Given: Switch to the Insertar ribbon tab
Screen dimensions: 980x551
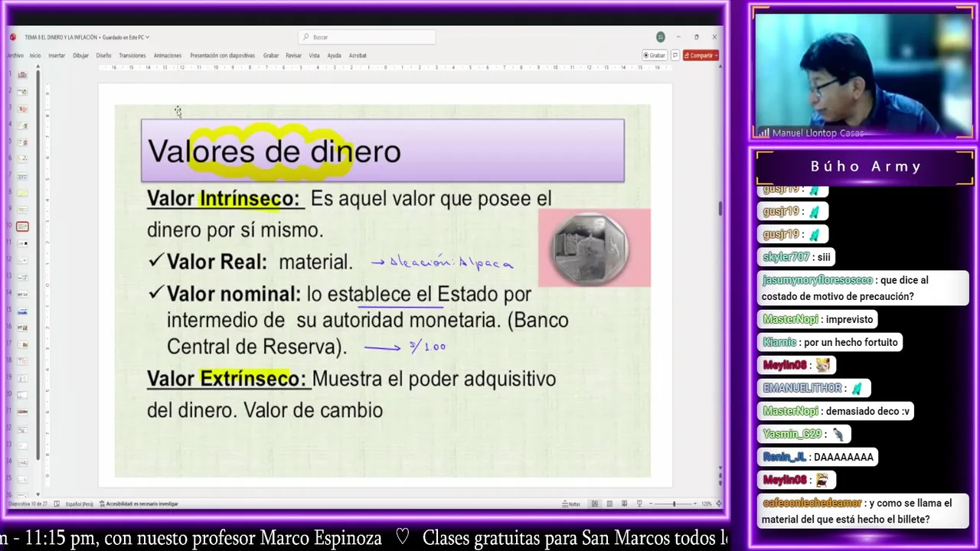Looking at the screenshot, I should pos(57,55).
